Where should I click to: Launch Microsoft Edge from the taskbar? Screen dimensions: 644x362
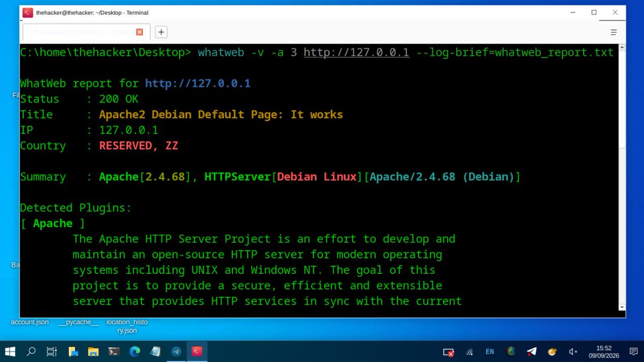coord(135,352)
